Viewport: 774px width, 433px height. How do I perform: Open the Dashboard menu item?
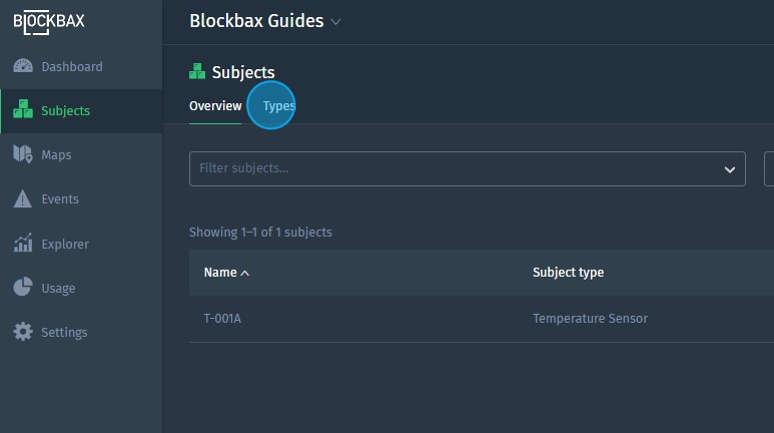tap(71, 67)
